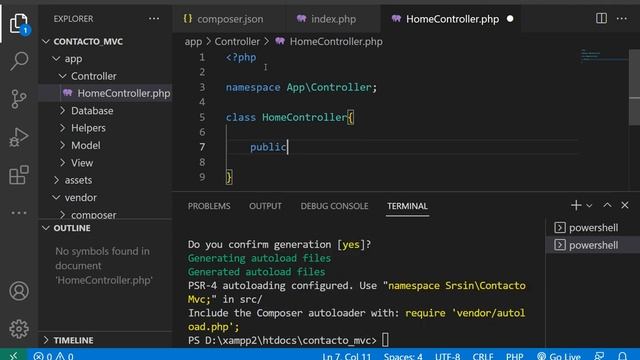Open the Manage gear menu
This screenshot has width=640, height=360.
point(19,329)
